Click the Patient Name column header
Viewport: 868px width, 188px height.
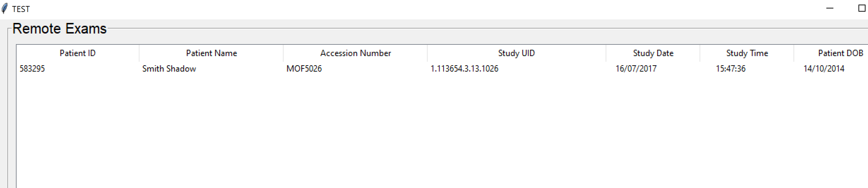tap(211, 53)
